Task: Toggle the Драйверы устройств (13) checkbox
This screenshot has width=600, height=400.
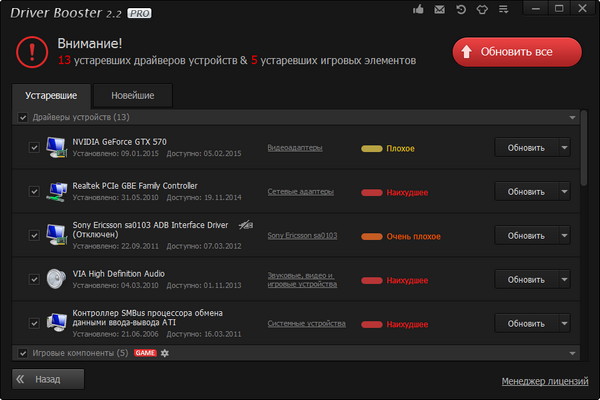Action: 23,118
